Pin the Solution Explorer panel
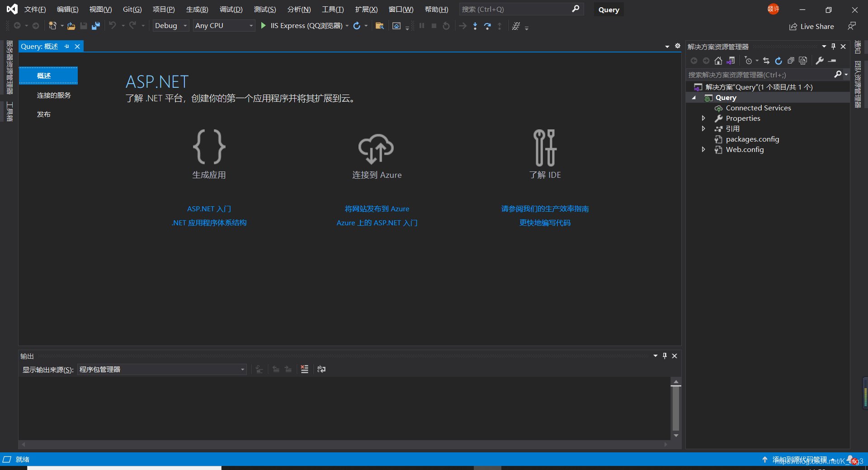The width and height of the screenshot is (868, 470). coord(833,47)
